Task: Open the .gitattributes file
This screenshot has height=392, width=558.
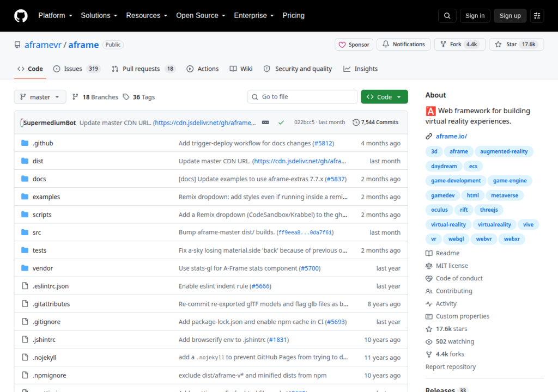Action: (51, 304)
